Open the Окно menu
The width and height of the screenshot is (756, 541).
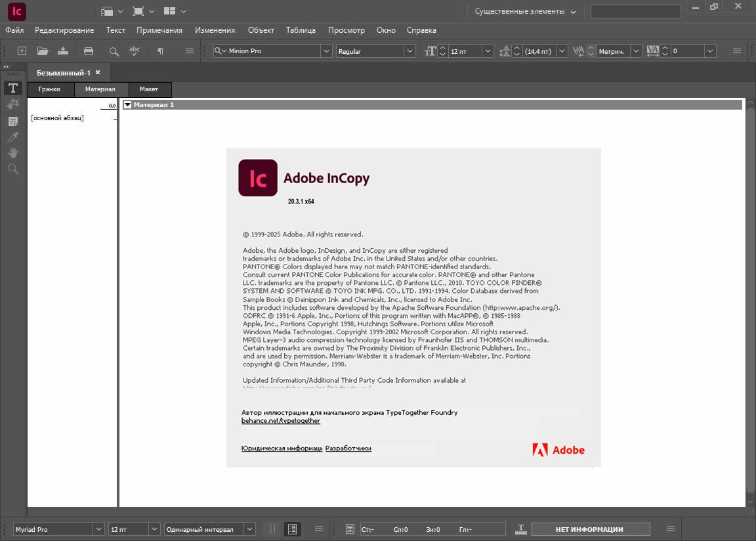click(386, 30)
